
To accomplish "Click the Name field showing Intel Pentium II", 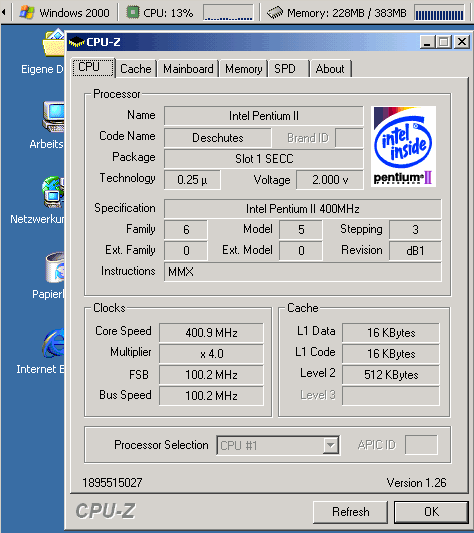I will coord(264,116).
